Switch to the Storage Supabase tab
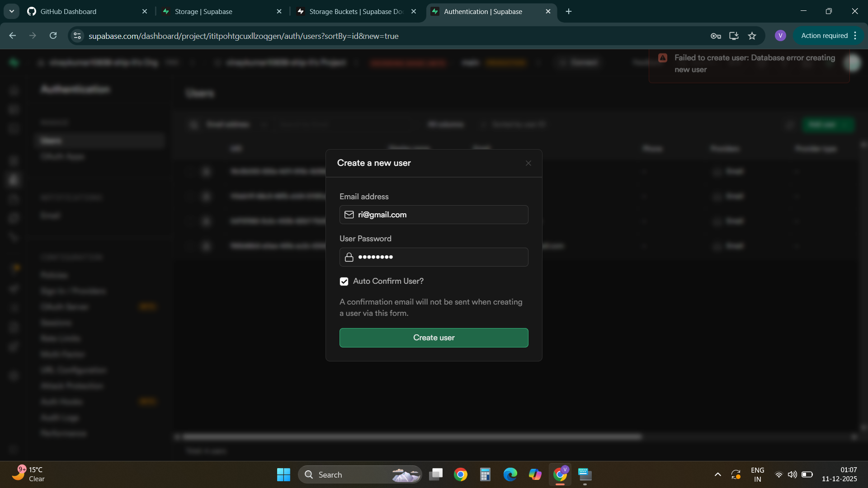 point(203,11)
